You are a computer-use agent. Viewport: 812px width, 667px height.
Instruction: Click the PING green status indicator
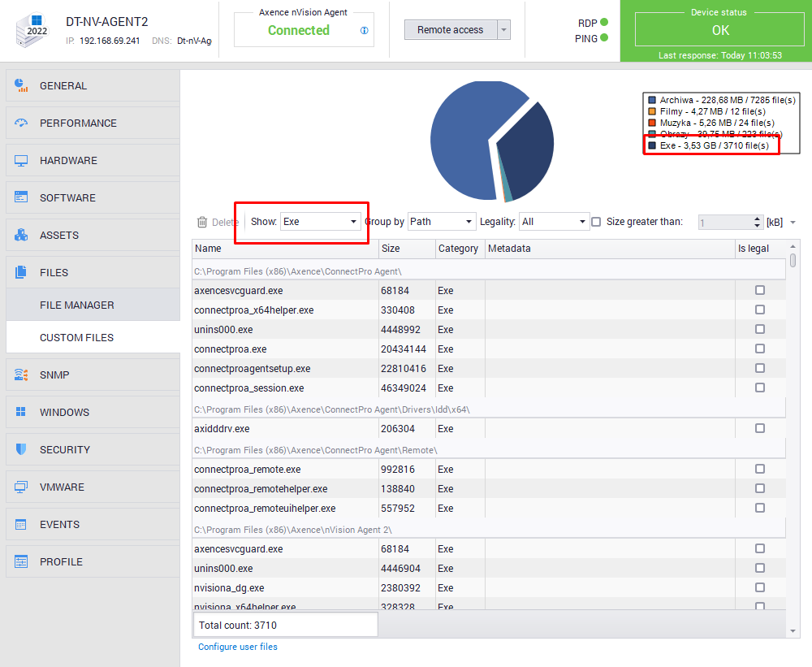(x=604, y=38)
